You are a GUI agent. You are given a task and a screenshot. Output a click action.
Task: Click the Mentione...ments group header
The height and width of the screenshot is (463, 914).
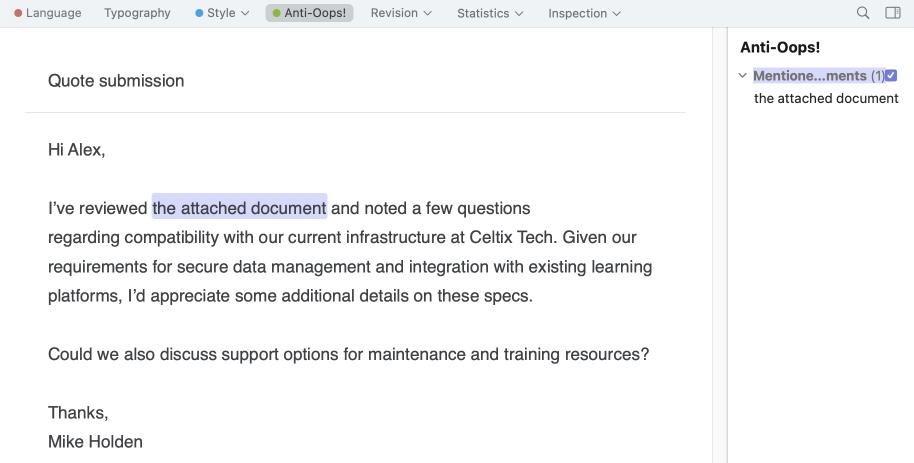pos(818,75)
